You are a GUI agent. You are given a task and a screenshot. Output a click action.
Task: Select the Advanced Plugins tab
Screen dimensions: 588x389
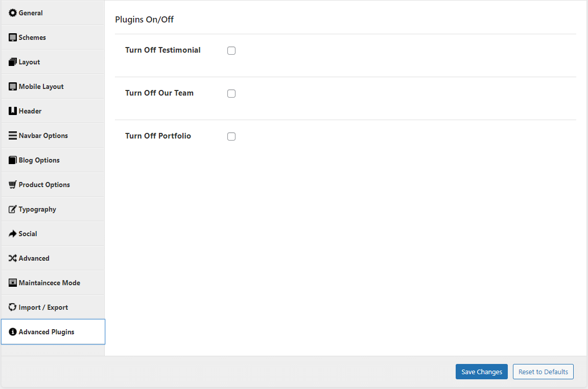click(46, 332)
